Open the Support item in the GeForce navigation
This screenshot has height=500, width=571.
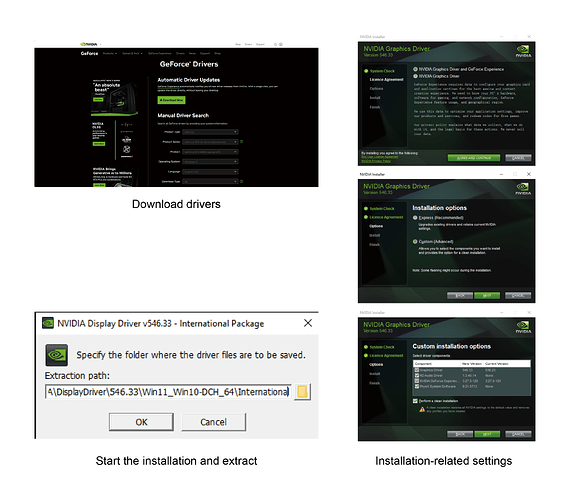coord(205,54)
